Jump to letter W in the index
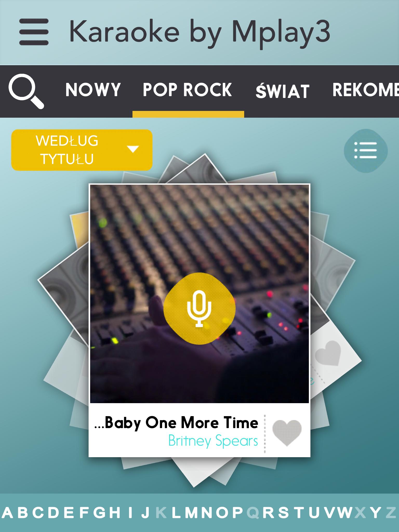 point(345,513)
